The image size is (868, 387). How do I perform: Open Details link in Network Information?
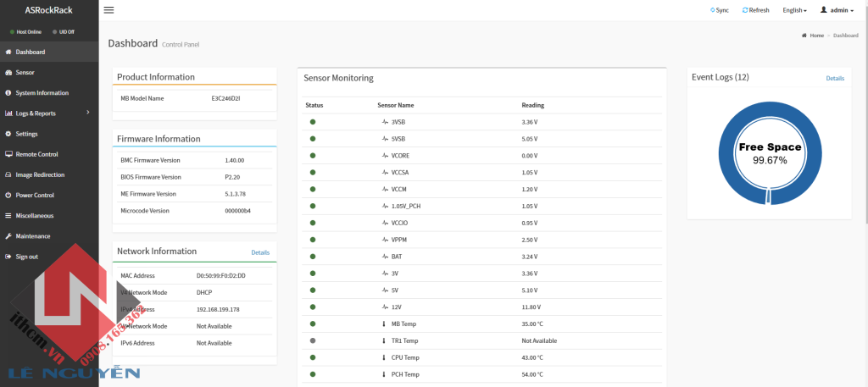(x=260, y=252)
